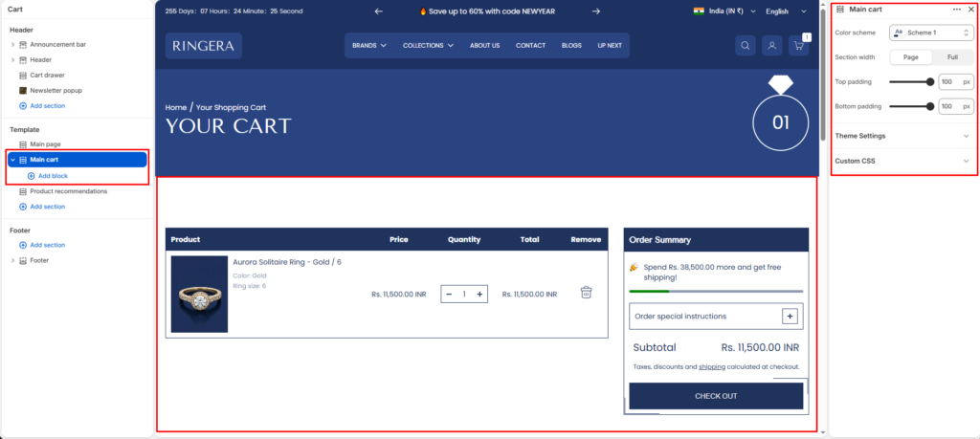The height and width of the screenshot is (439, 980).
Task: Click the previous announcement arrow
Action: click(378, 11)
